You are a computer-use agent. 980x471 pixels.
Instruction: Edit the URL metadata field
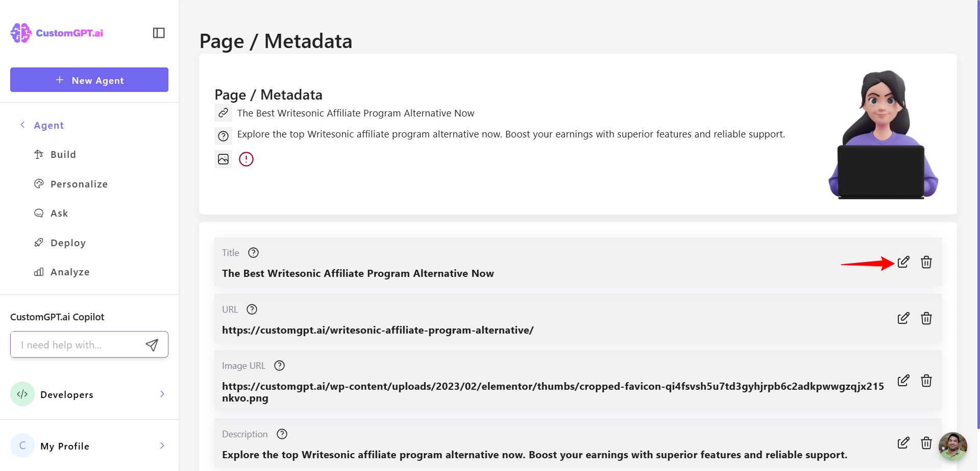pos(903,318)
